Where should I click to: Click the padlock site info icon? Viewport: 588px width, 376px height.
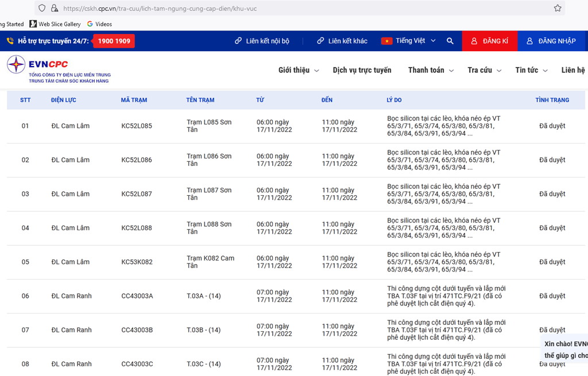[55, 8]
